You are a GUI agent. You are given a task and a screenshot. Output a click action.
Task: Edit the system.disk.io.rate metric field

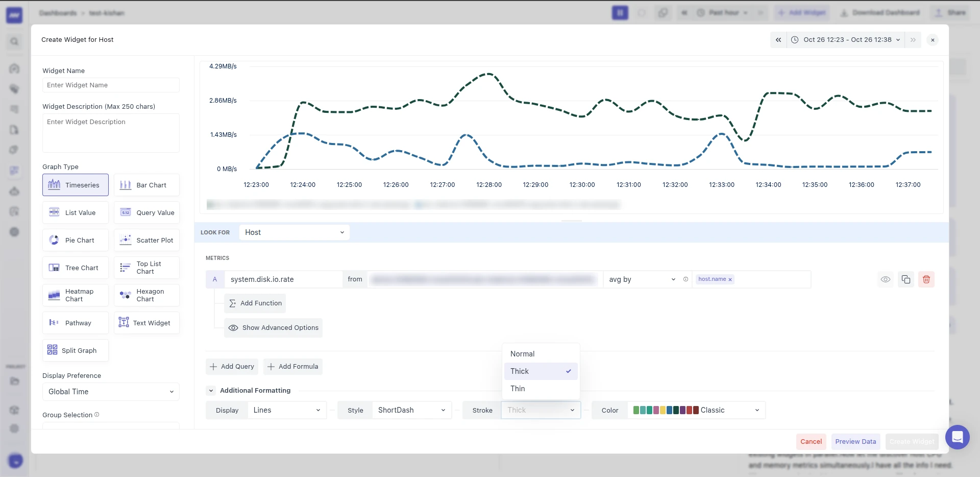(x=283, y=279)
